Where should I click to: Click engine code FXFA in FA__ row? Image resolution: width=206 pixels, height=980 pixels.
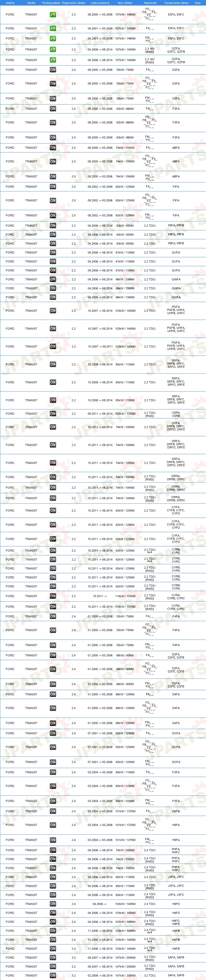176,772
